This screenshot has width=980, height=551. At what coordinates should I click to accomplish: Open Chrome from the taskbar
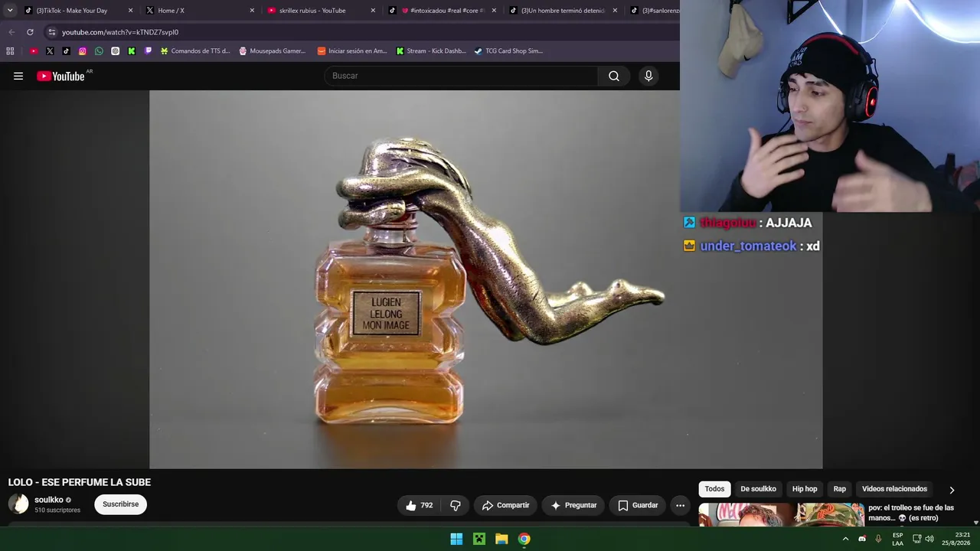(524, 539)
